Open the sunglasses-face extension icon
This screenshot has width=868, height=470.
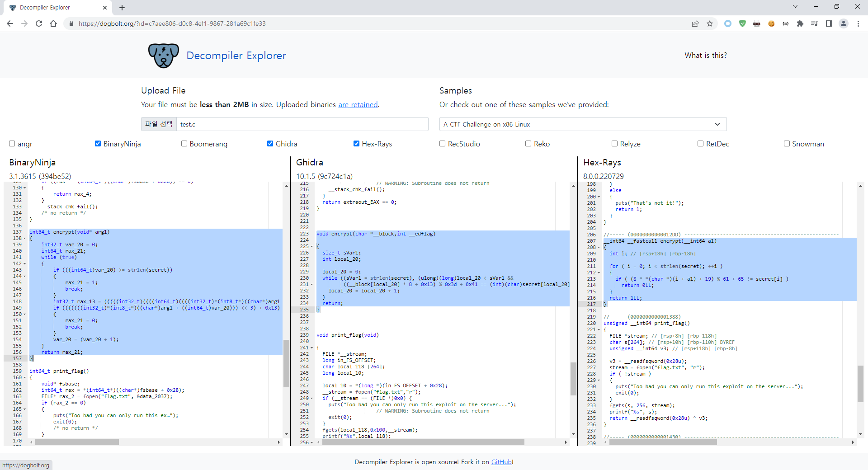[x=757, y=23]
